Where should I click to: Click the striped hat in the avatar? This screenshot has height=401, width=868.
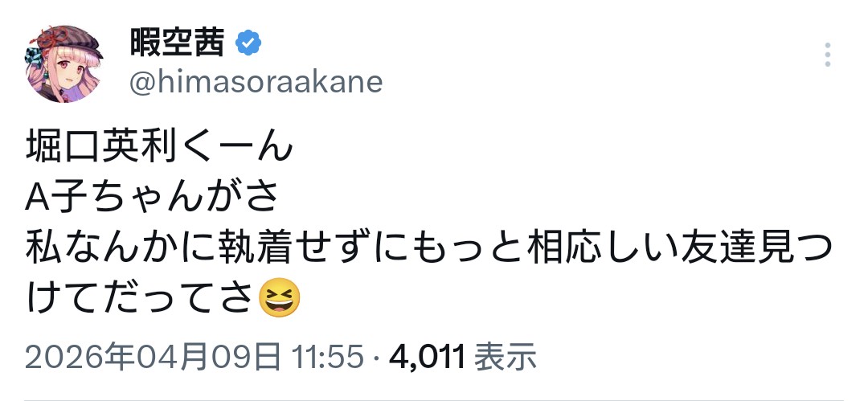point(74,42)
